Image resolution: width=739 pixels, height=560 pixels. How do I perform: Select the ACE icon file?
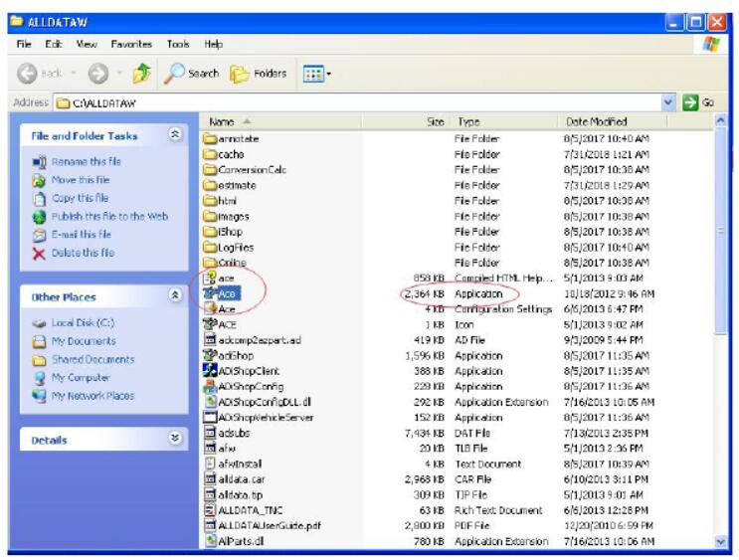(x=210, y=324)
